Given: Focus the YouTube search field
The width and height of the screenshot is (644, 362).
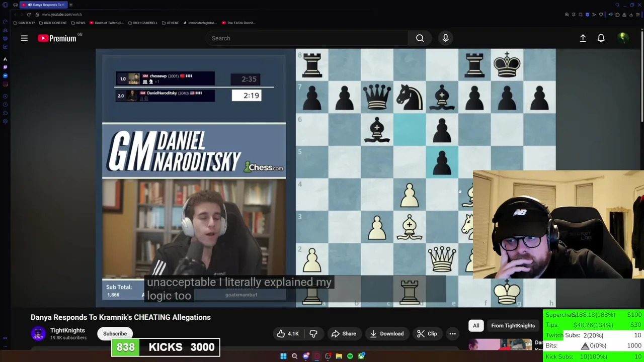Looking at the screenshot, I should tap(307, 38).
